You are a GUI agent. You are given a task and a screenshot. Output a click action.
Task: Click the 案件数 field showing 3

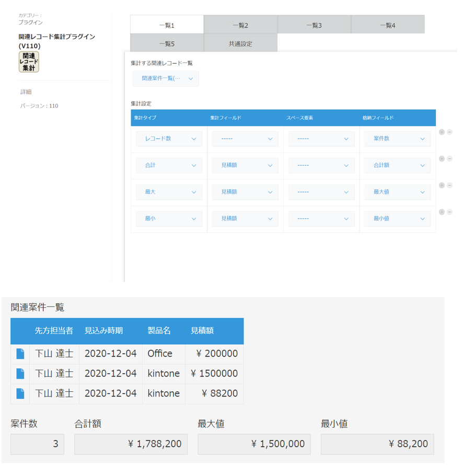pos(37,444)
